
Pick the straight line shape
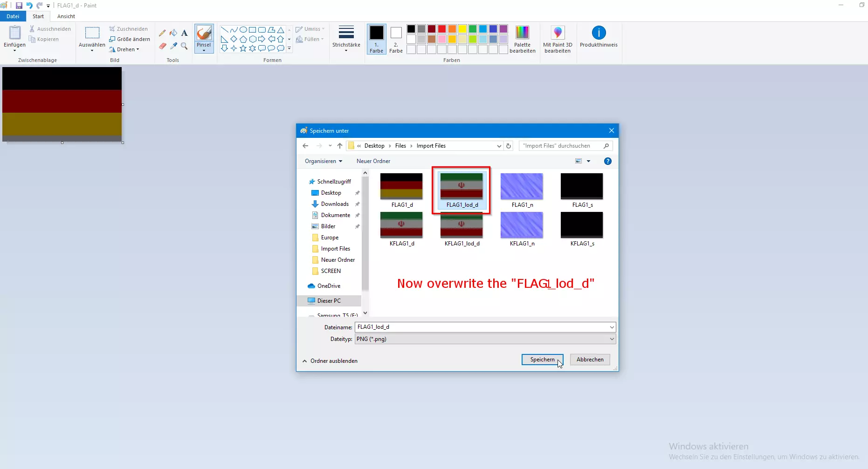coord(224,30)
